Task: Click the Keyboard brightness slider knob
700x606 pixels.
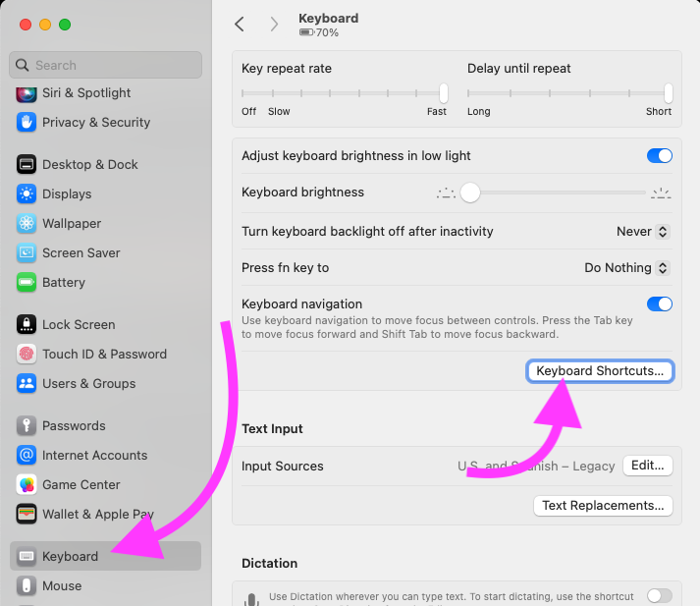Action: [x=470, y=193]
